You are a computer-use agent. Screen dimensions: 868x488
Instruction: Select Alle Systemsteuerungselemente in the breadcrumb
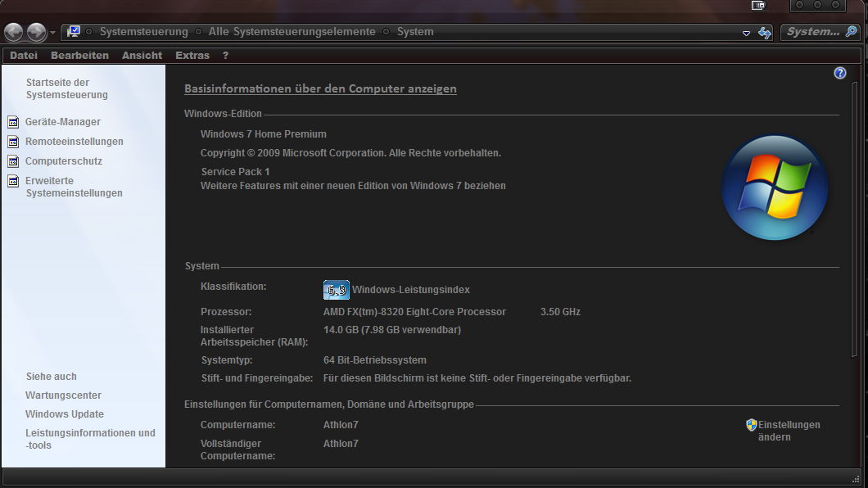pos(292,32)
